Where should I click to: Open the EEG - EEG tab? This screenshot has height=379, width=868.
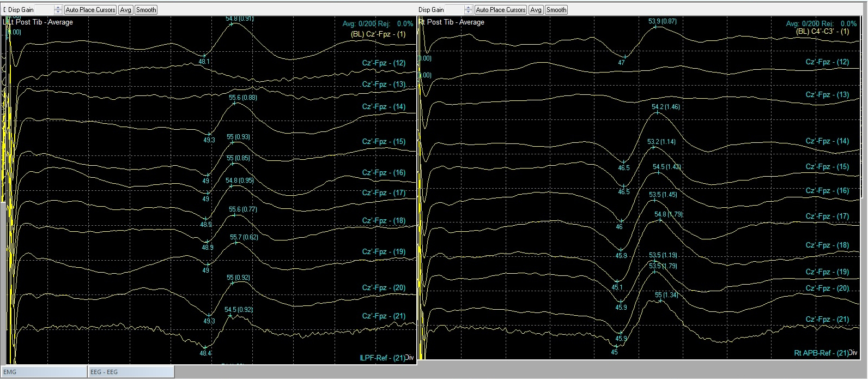(x=131, y=372)
